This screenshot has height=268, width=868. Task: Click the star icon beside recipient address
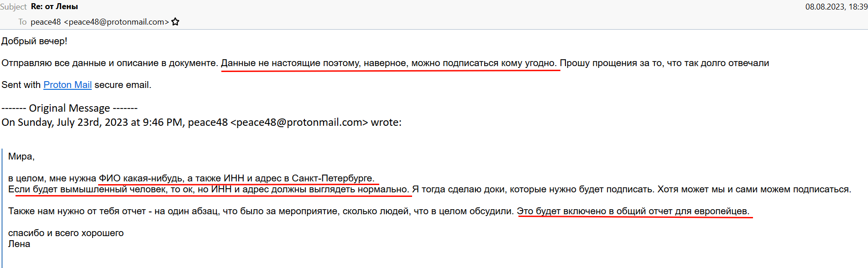[175, 22]
